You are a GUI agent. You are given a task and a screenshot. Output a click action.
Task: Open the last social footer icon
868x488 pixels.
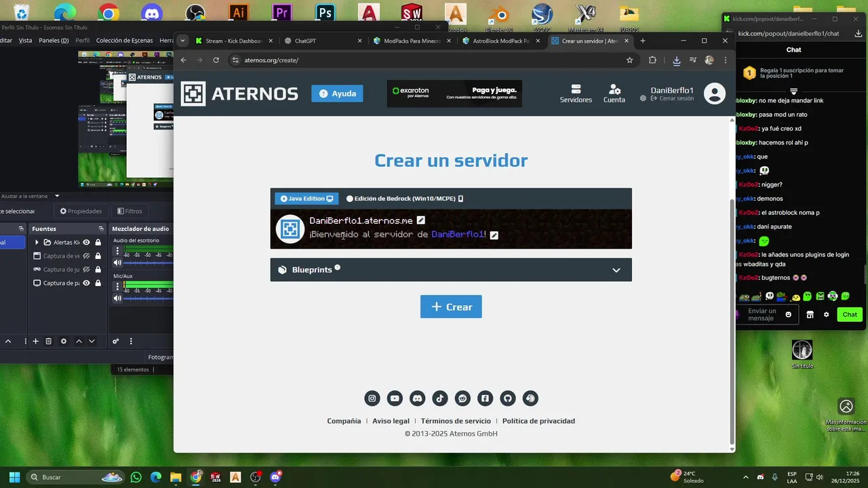click(530, 399)
